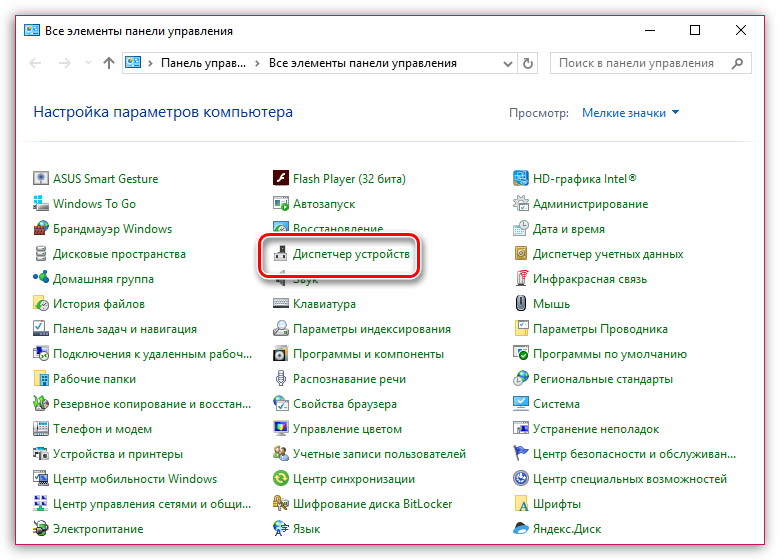The width and height of the screenshot is (780, 560).
Task: Open the Центр синхронизации icon
Action: (x=281, y=479)
